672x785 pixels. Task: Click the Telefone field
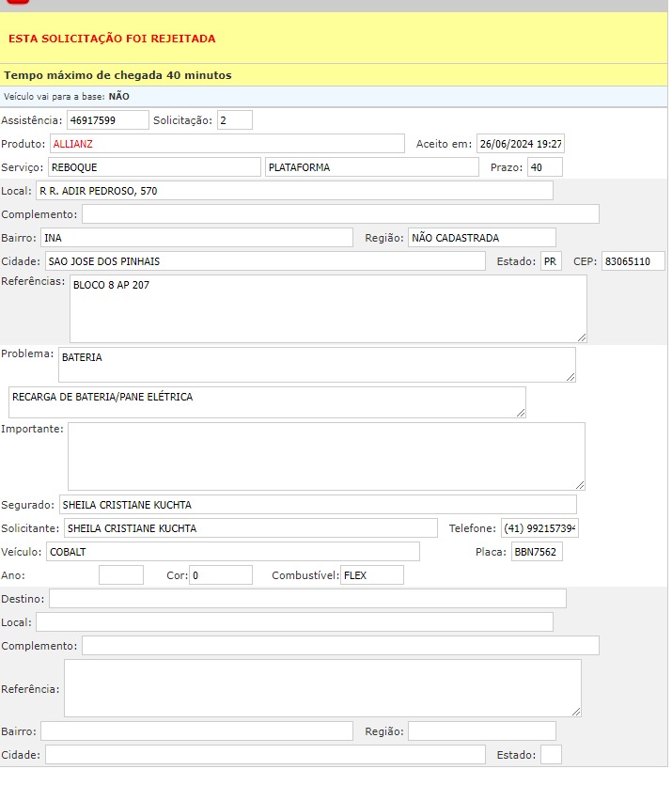(539, 528)
